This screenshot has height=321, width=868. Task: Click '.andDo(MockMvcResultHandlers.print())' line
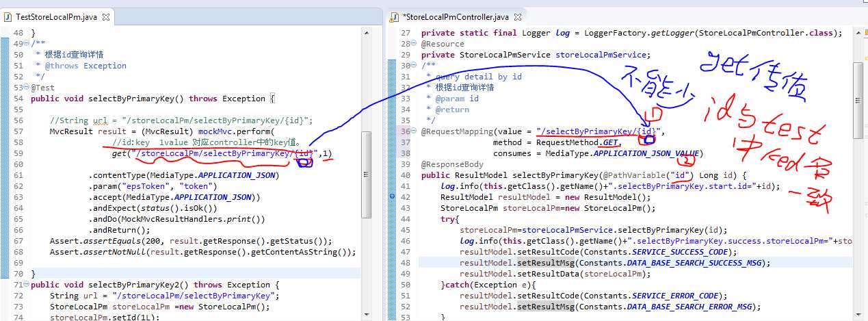pyautogui.click(x=176, y=219)
